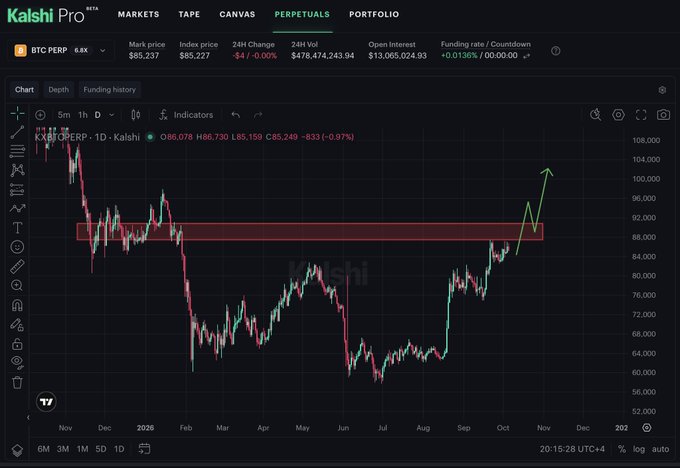
Task: Toggle lock all drawings
Action: (17, 344)
